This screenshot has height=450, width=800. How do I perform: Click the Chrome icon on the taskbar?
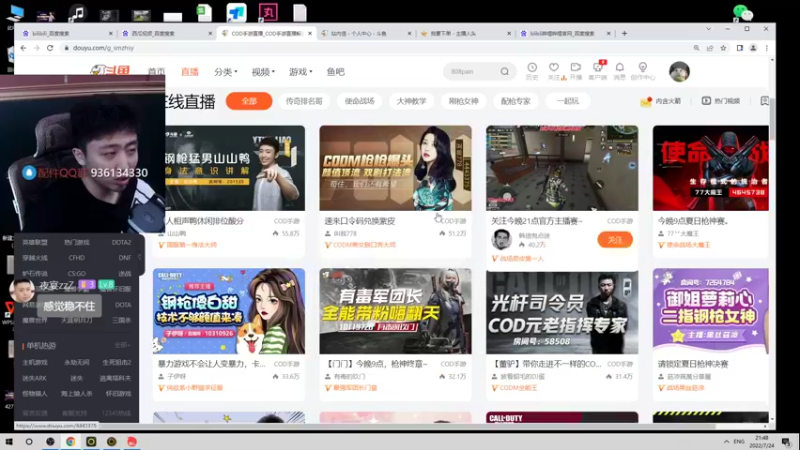(70, 441)
